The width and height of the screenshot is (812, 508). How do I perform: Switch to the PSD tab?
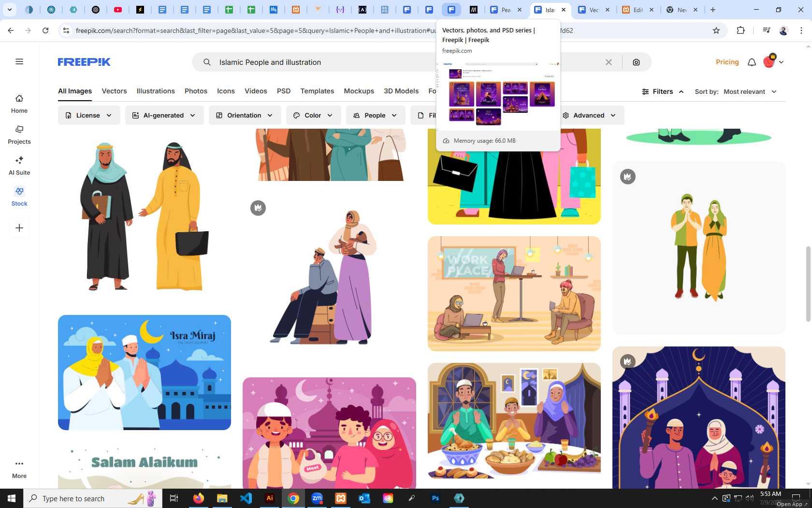pos(284,91)
